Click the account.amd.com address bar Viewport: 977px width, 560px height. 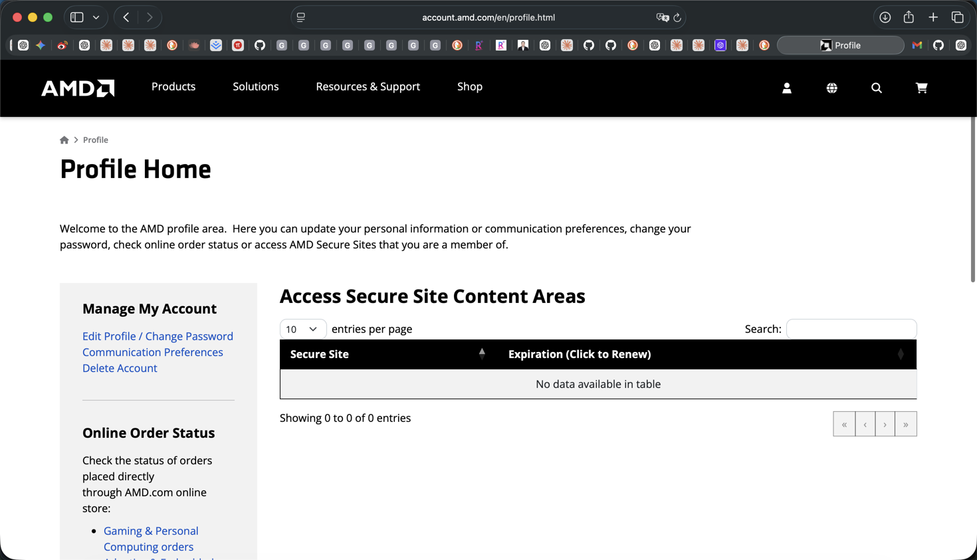489,17
